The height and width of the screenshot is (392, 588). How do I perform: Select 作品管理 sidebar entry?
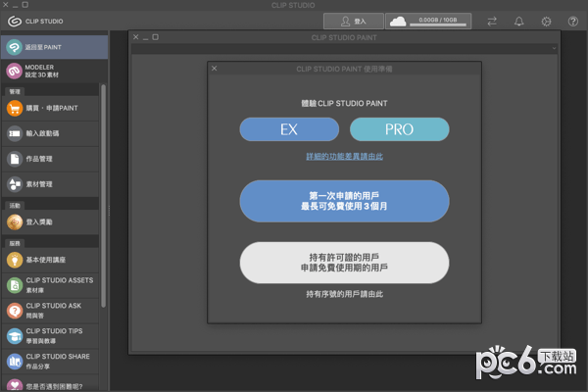(50, 159)
